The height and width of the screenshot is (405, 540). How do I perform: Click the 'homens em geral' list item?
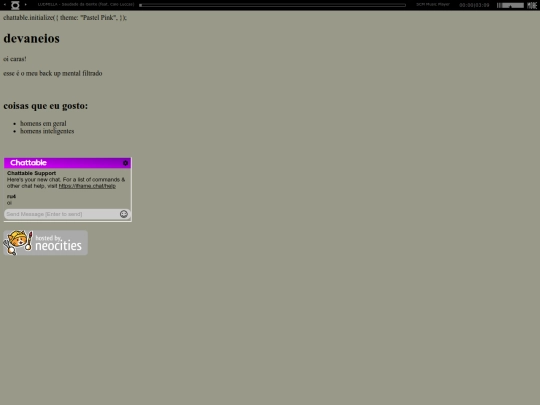pos(43,123)
